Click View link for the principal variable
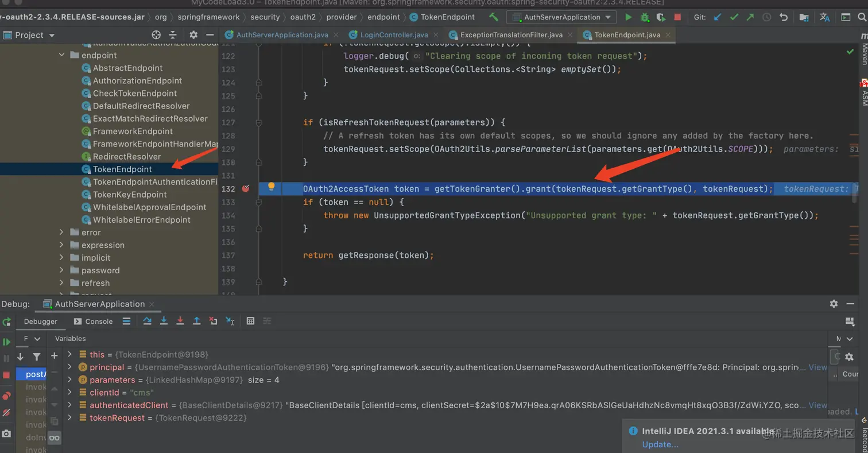The image size is (868, 453). 818,367
